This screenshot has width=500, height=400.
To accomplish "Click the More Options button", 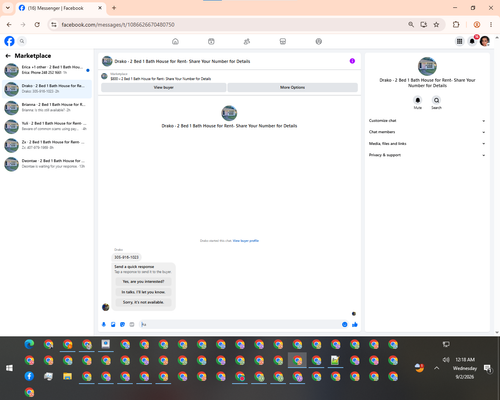I will pyautogui.click(x=293, y=87).
